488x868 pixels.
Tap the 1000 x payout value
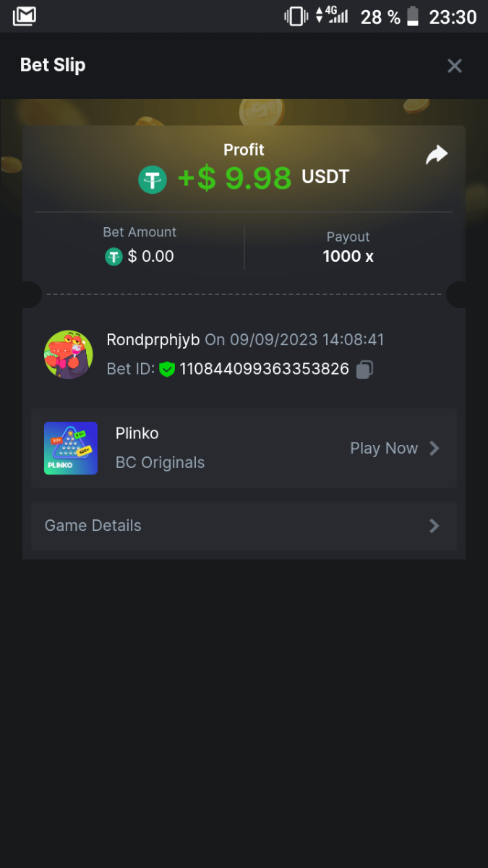point(348,256)
